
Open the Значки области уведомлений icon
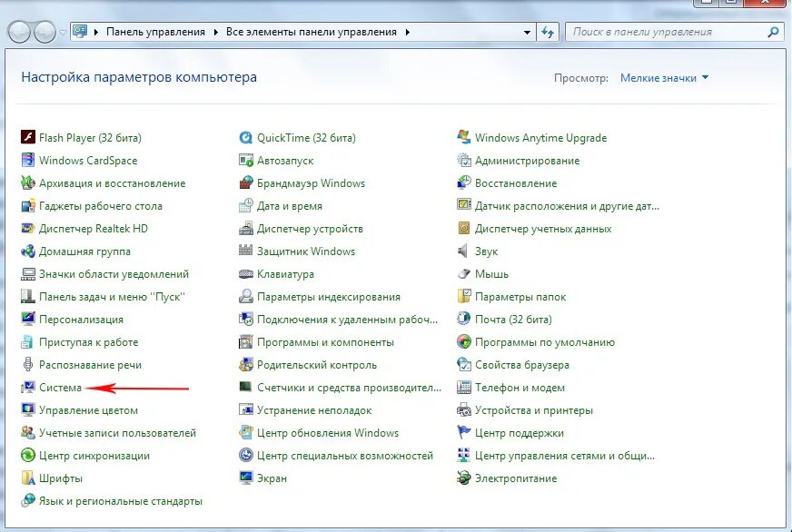[28, 273]
